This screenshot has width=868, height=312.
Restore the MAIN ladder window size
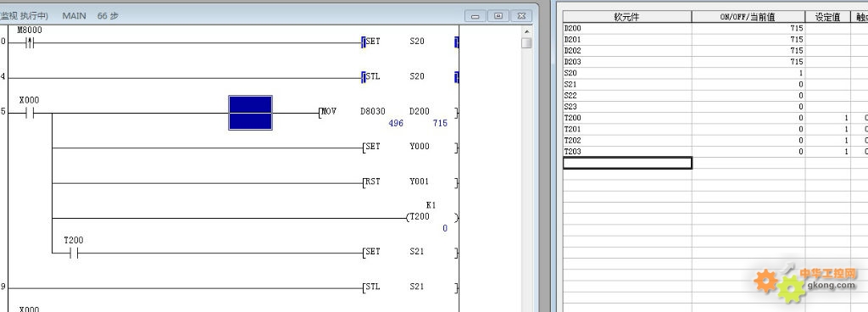pos(498,16)
